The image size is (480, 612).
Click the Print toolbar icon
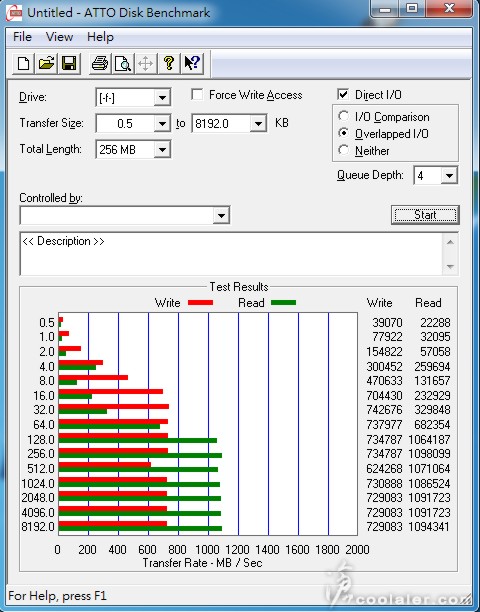tap(100, 63)
